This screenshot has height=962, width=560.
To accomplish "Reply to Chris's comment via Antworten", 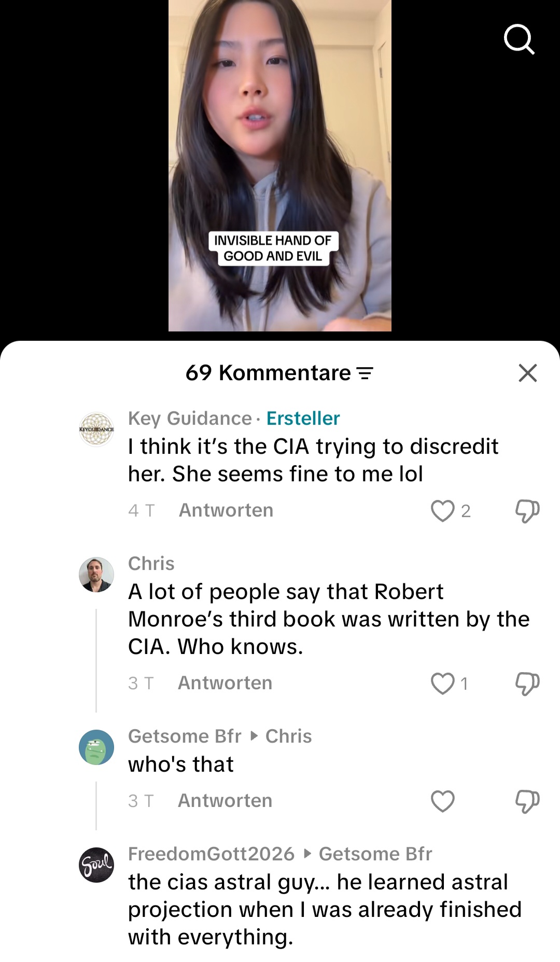I will tap(225, 683).
